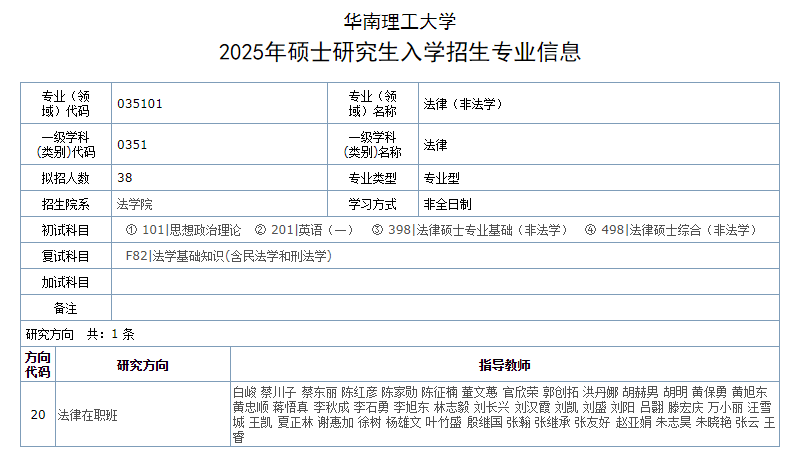The width and height of the screenshot is (790, 454).
Task: Click the title 华南理工大学
Action: [400, 21]
